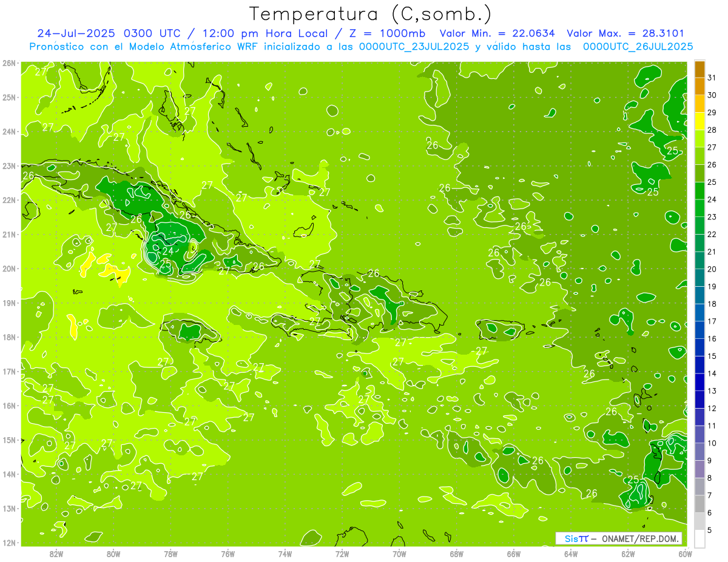
Task: Click the latitude label "20N"
Action: pyautogui.click(x=8, y=269)
